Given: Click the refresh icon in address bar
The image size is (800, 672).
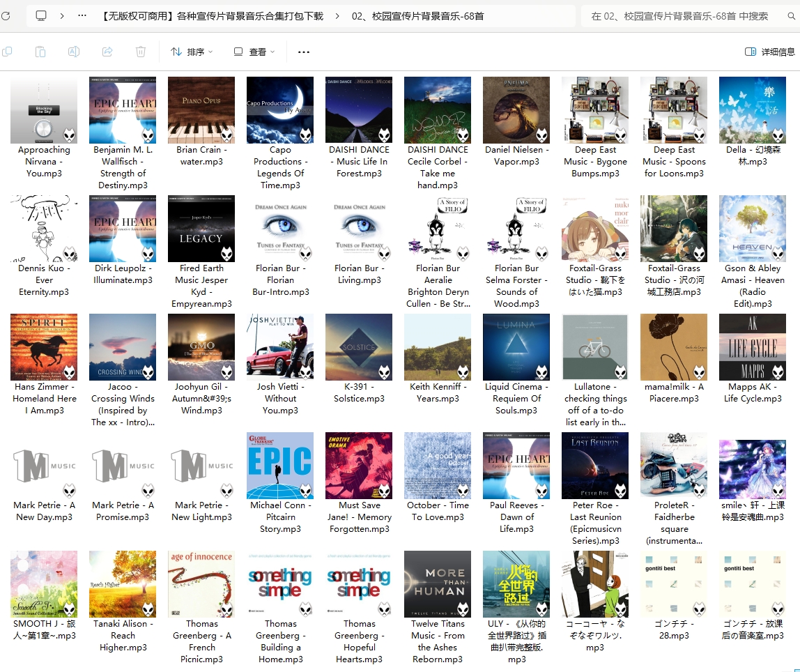Looking at the screenshot, I should pos(5,15).
